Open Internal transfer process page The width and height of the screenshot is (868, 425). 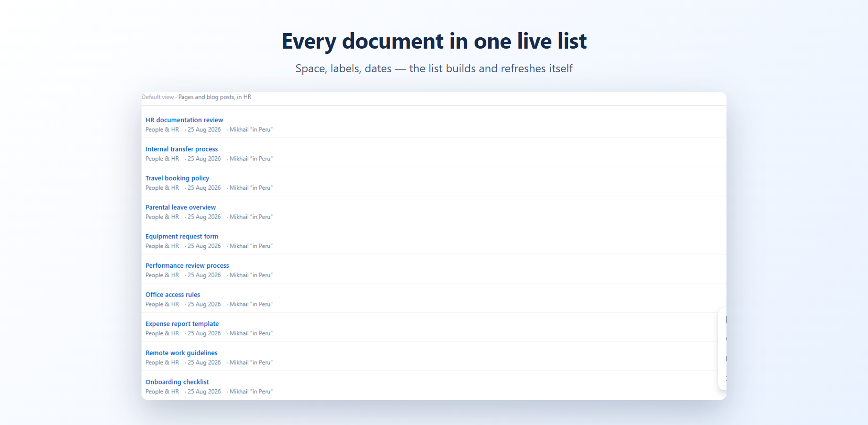[x=182, y=149]
